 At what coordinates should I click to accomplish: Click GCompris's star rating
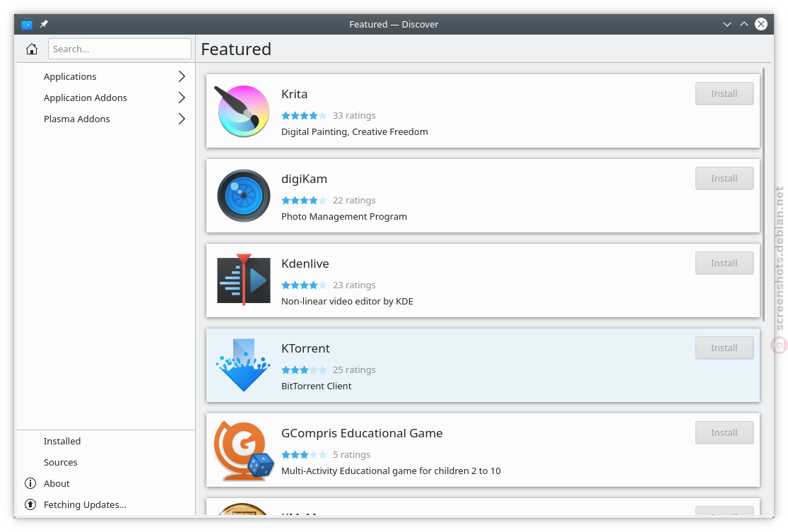(304, 455)
